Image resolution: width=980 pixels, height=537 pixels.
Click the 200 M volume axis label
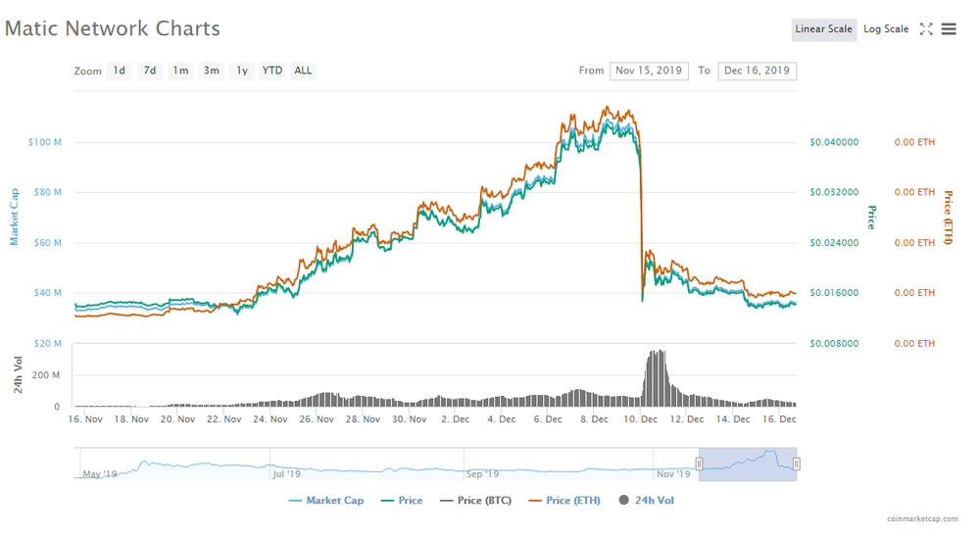pyautogui.click(x=46, y=375)
